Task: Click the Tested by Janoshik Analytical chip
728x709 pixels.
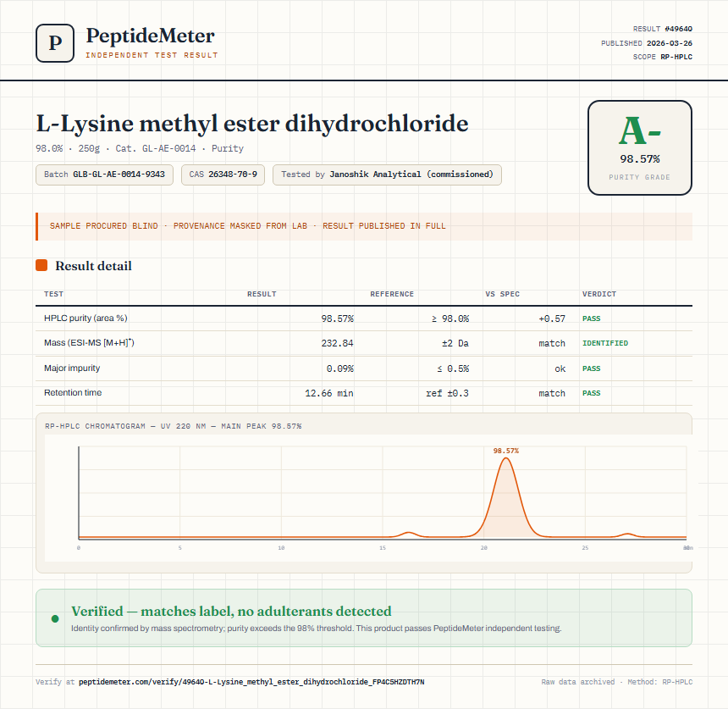Action: pos(387,174)
